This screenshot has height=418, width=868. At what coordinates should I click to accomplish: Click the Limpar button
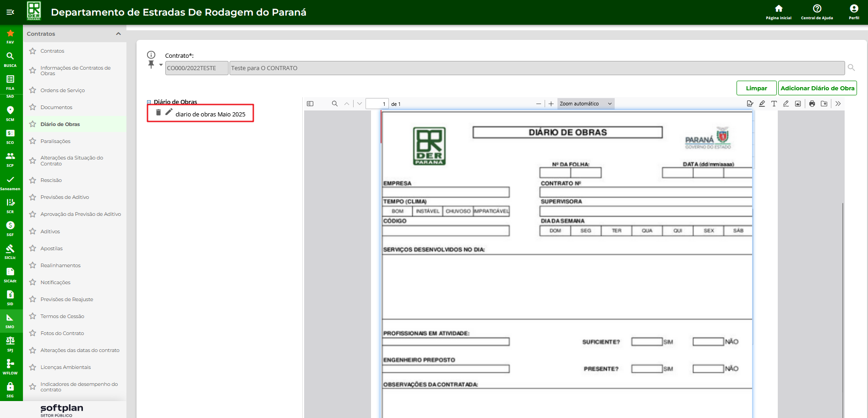pos(756,88)
